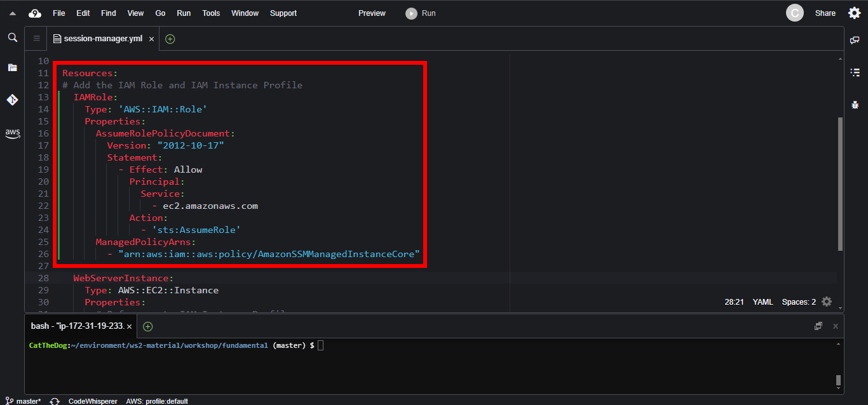868x405 pixels.
Task: Change Spaces: 2 indentation setting
Action: [799, 302]
